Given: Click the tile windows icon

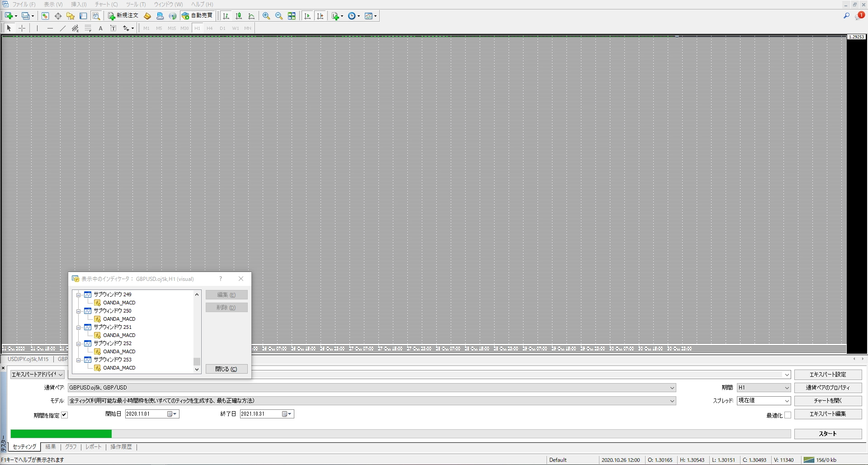Looking at the screenshot, I should [x=292, y=16].
